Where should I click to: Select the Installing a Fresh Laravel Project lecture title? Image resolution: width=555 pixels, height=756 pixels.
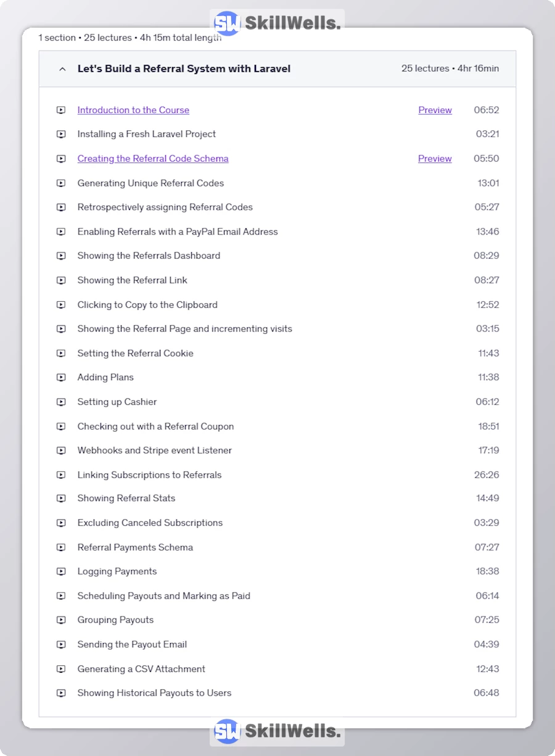click(146, 134)
